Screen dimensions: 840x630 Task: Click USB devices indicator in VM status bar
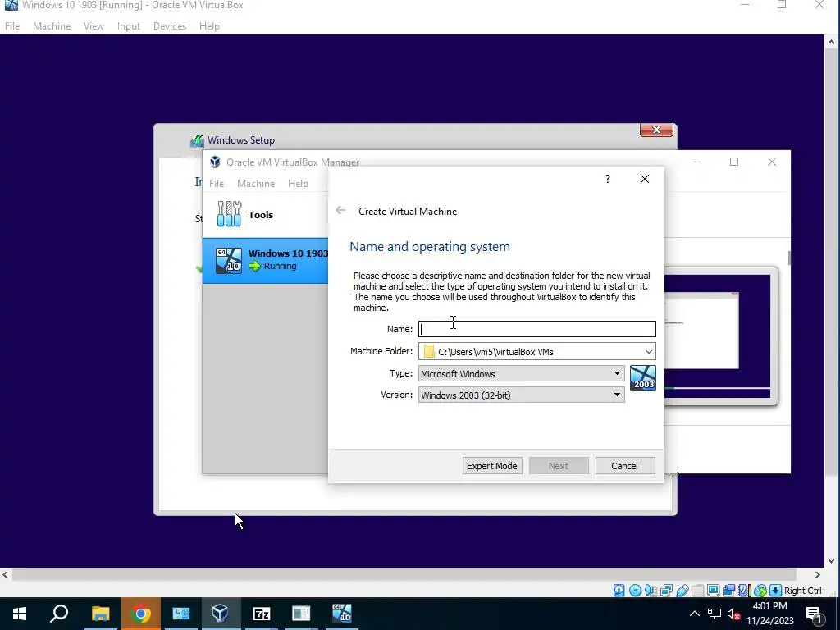(x=682, y=591)
